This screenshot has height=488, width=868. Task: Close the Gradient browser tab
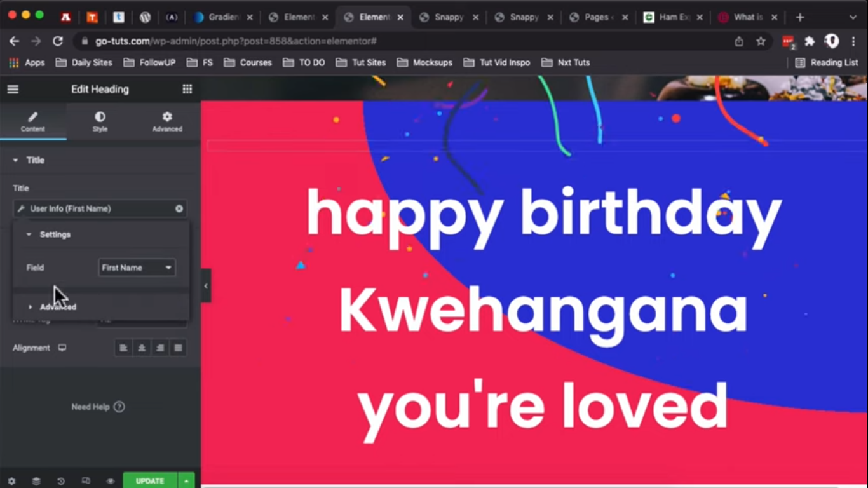tap(250, 18)
